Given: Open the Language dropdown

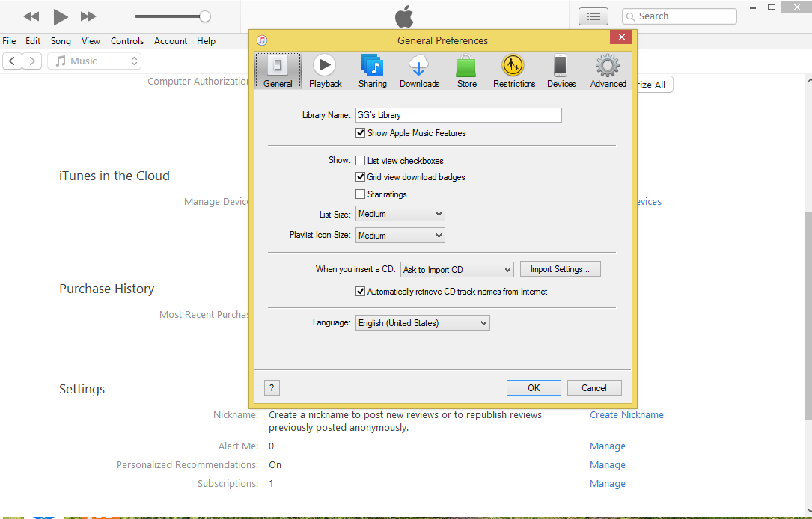Looking at the screenshot, I should click(x=422, y=323).
